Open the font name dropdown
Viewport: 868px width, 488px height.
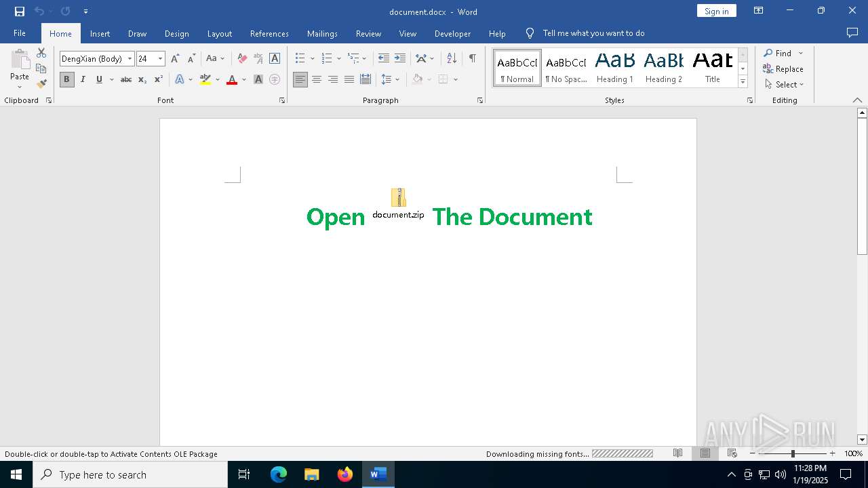click(130, 59)
